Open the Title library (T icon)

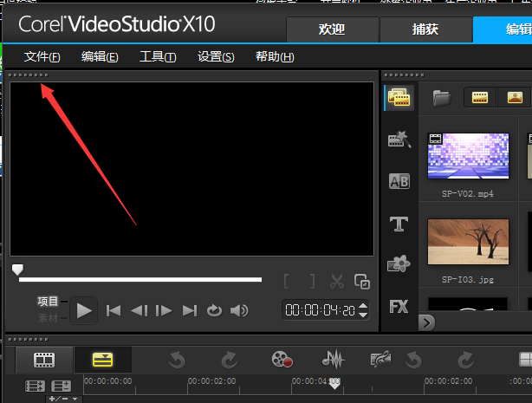399,224
